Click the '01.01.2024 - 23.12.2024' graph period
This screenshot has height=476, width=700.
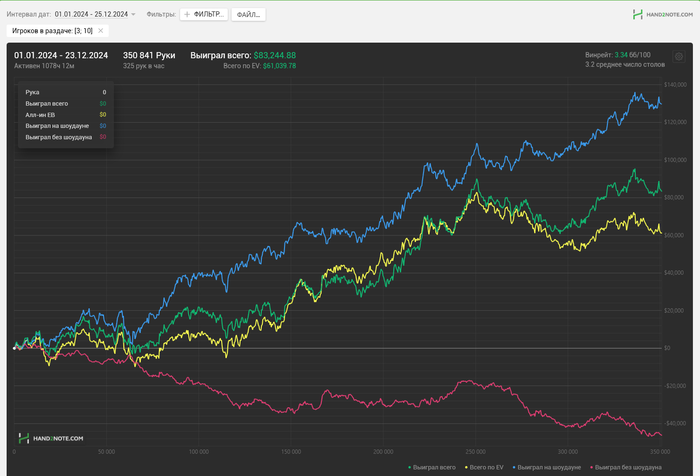(x=61, y=55)
